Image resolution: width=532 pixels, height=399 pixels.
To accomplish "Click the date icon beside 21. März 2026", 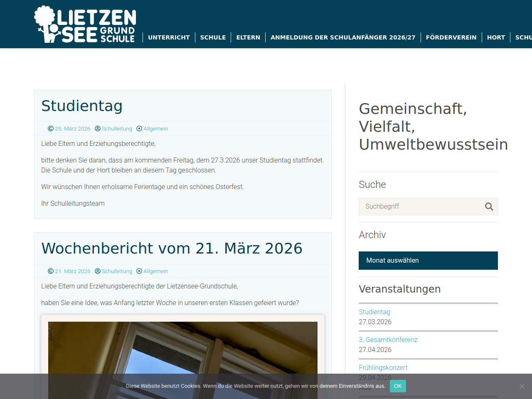I will coord(51,271).
